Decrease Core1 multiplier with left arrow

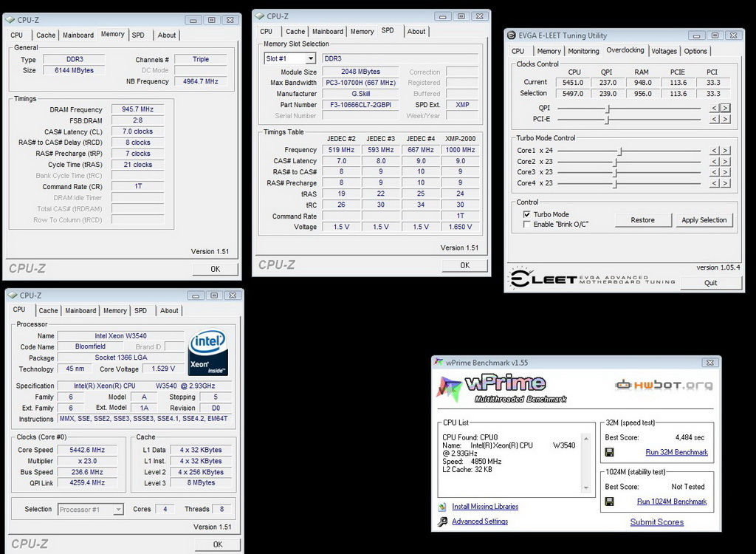[714, 151]
